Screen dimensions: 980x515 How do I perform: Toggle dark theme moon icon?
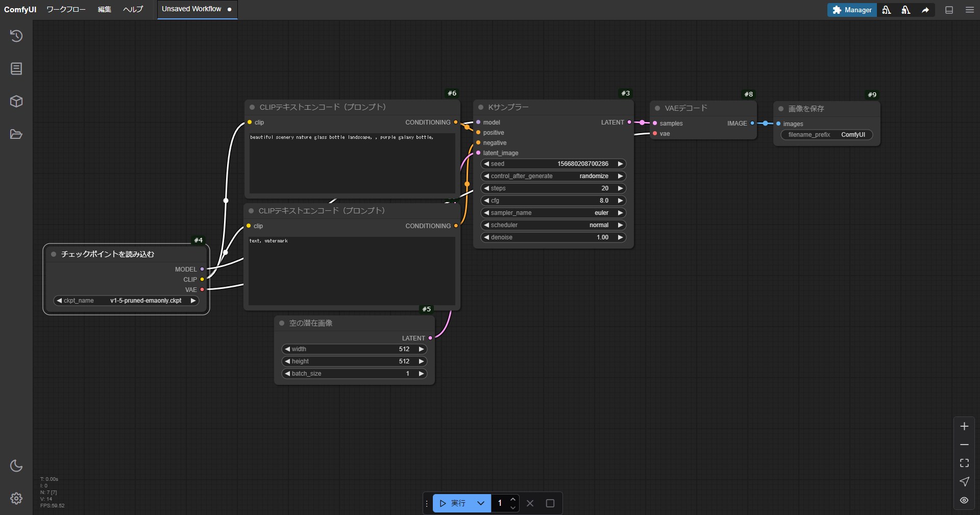[x=16, y=465]
